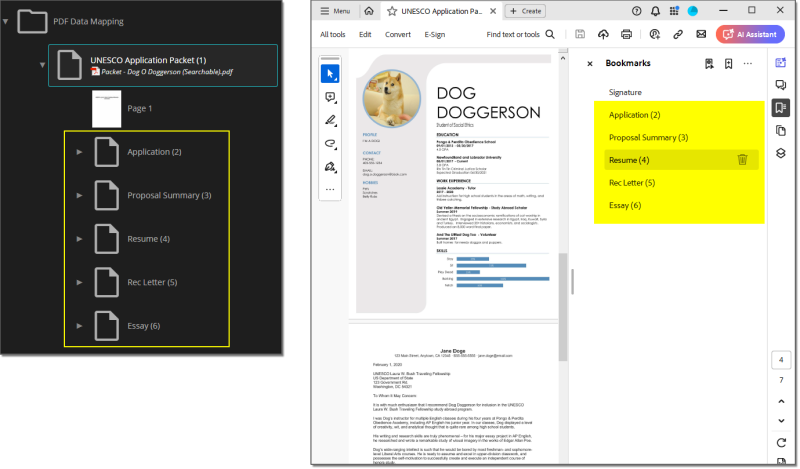Image resolution: width=800 pixels, height=469 pixels.
Task: Select the add comment tool
Action: click(330, 97)
